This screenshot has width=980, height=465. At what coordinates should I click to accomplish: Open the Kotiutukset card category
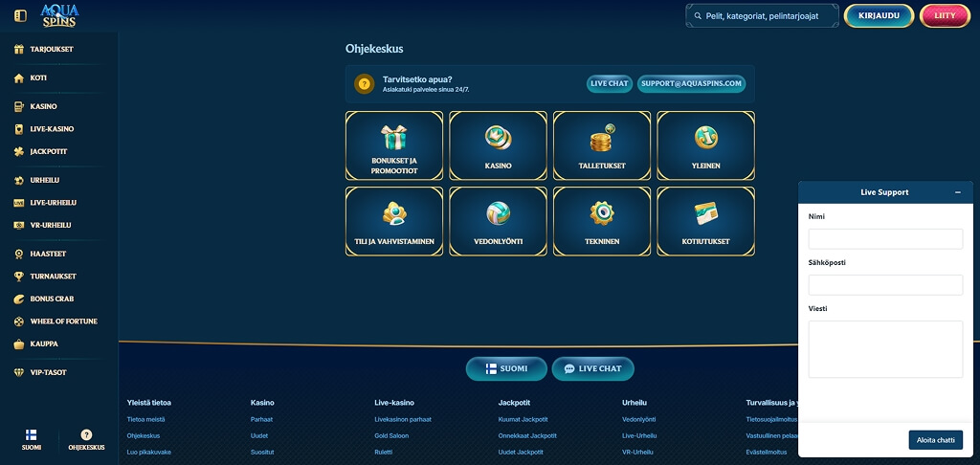705,221
